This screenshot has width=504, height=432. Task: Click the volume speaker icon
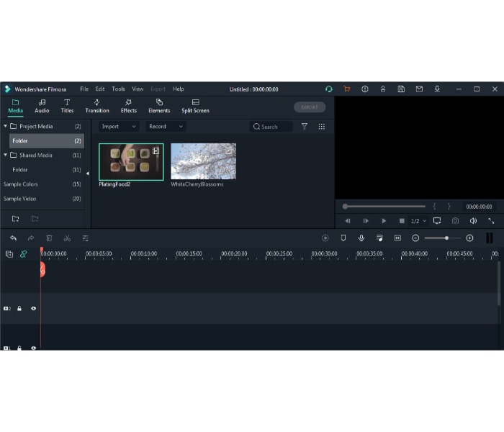coord(473,221)
